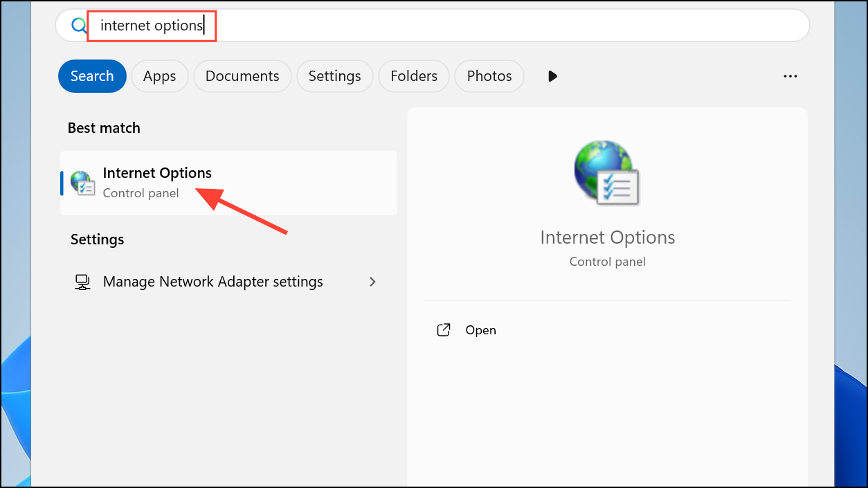Image resolution: width=868 pixels, height=488 pixels.
Task: Switch to the Apps filter
Action: [x=159, y=76]
